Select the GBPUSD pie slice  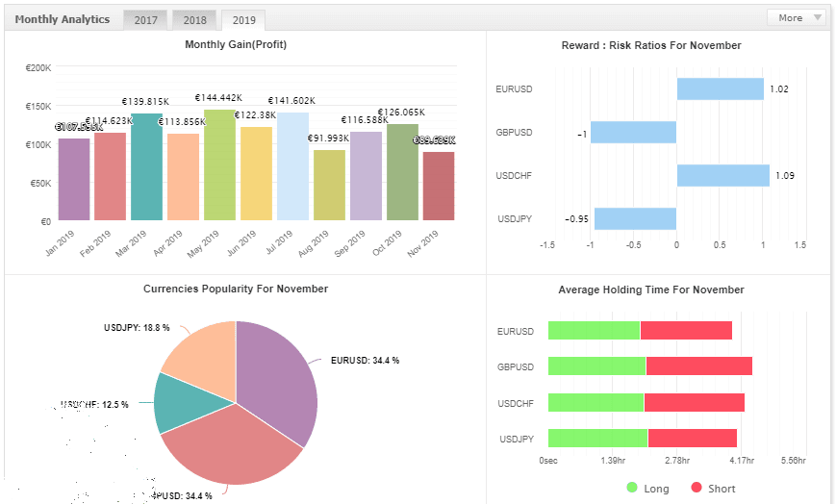[231, 447]
